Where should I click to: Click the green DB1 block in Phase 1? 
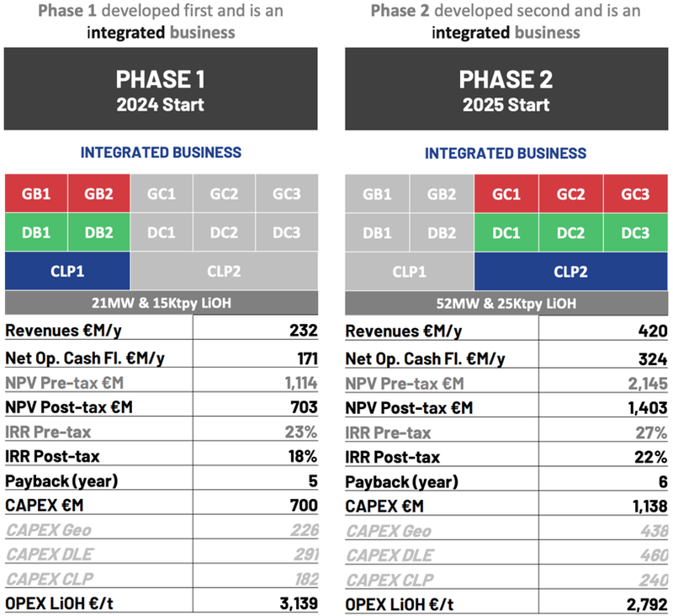(x=36, y=232)
